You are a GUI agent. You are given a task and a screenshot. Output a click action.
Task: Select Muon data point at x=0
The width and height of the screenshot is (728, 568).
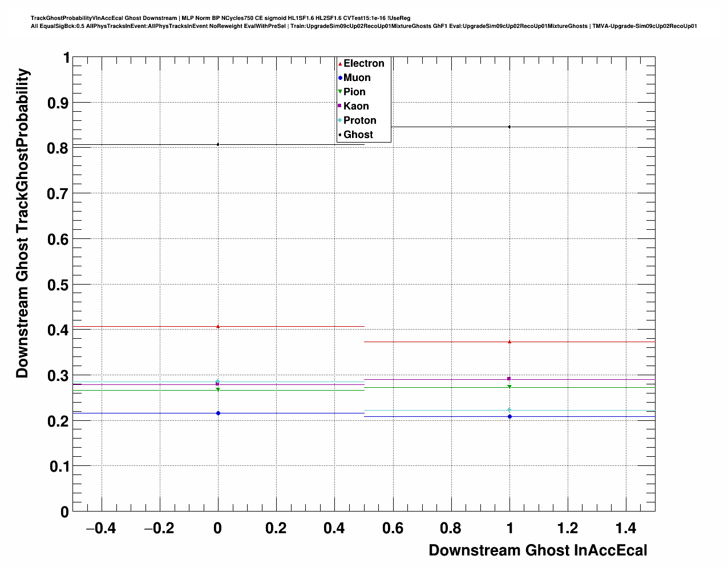pos(218,413)
